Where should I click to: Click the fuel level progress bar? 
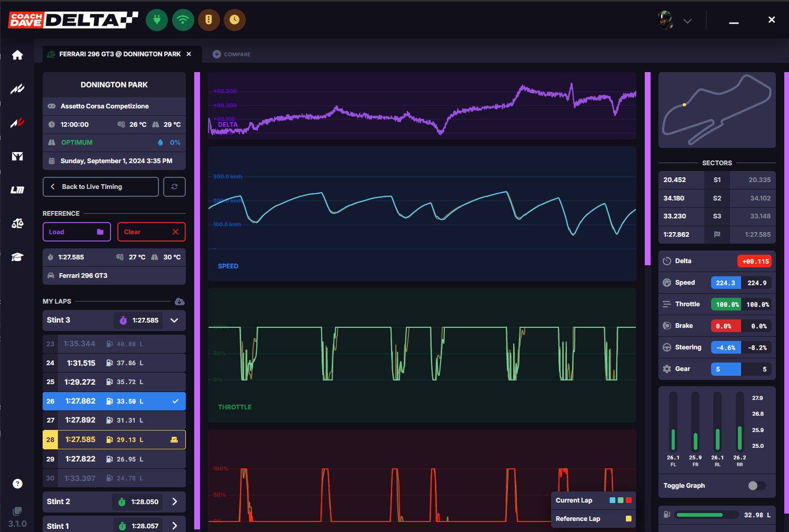[x=707, y=515]
